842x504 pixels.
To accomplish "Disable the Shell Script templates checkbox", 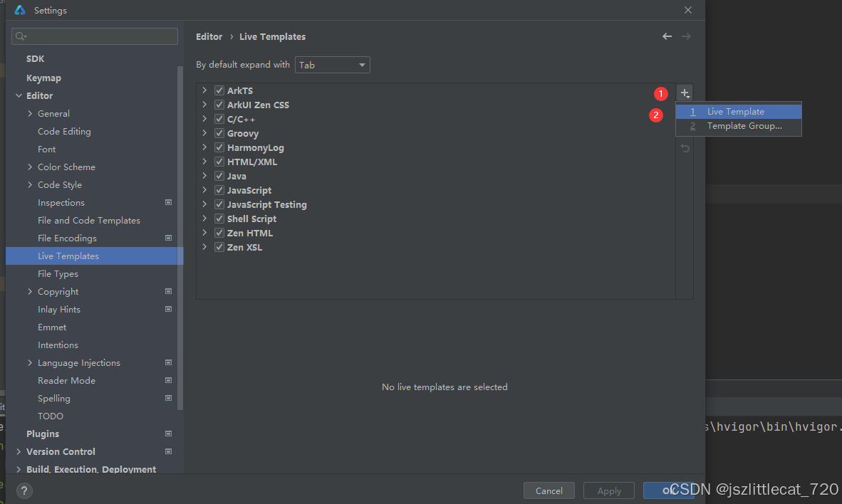I will coord(219,219).
